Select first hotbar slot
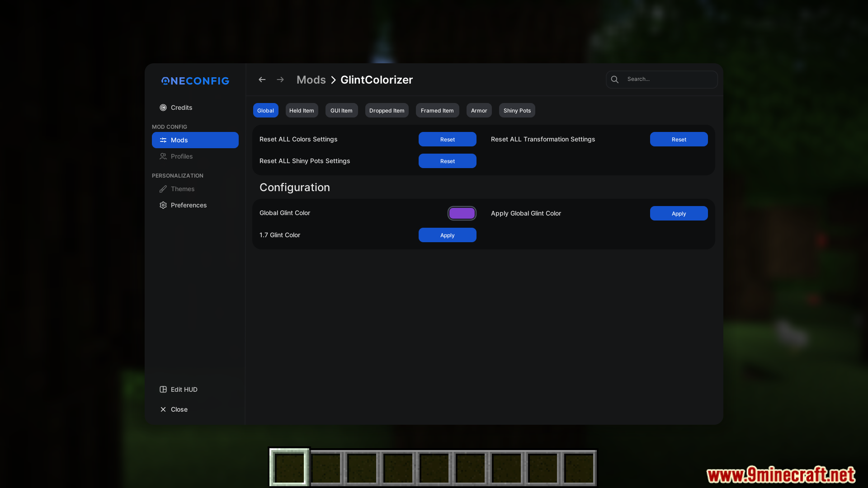Viewport: 868px width, 488px height. pyautogui.click(x=289, y=468)
